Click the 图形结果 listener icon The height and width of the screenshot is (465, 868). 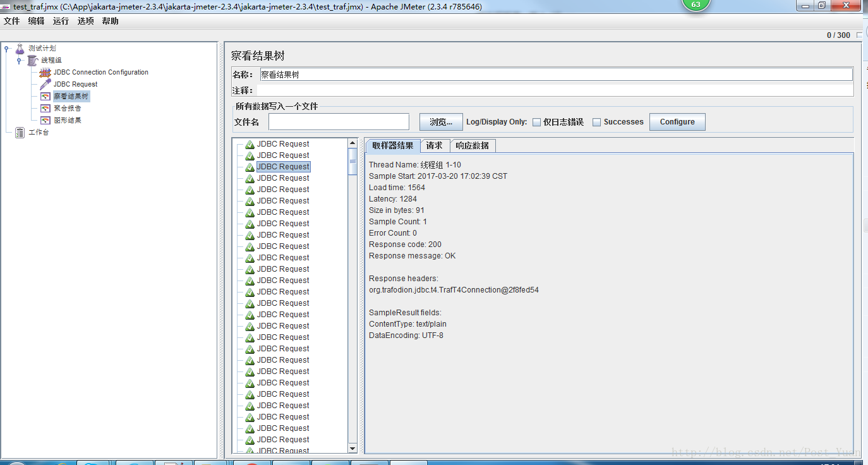point(45,121)
